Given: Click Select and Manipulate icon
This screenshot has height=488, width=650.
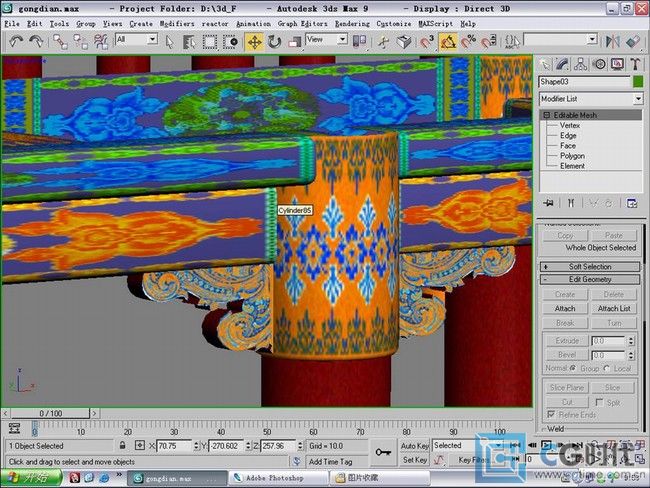Looking at the screenshot, I should point(383,42).
